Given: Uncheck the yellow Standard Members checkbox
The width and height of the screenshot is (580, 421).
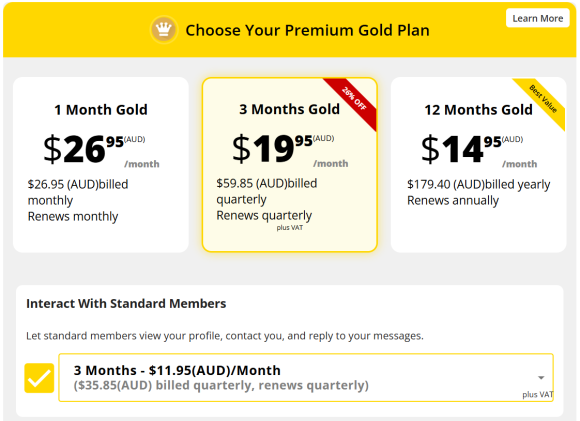Looking at the screenshot, I should point(39,378).
